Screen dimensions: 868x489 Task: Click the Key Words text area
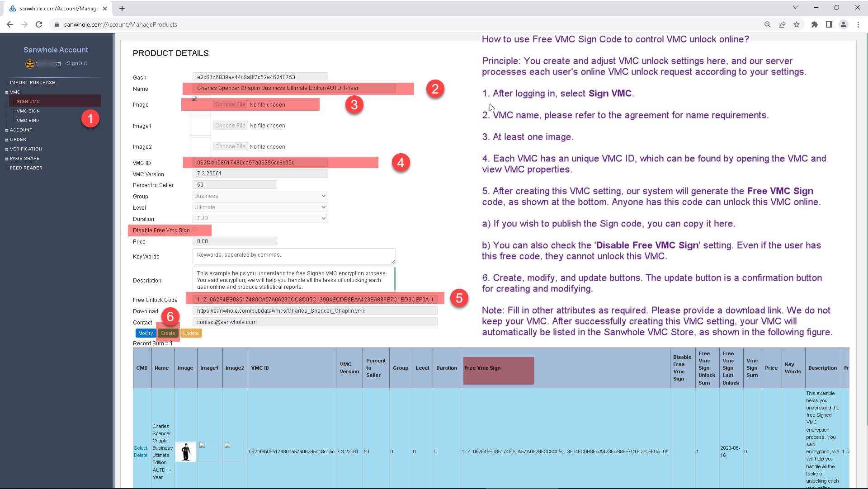tap(294, 256)
